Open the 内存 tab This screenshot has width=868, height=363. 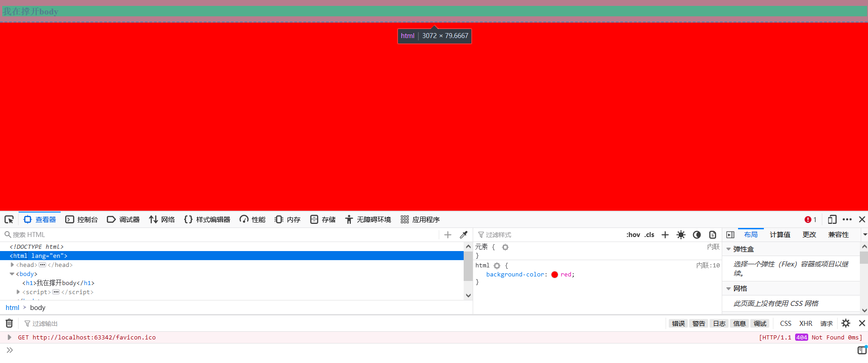coord(288,220)
